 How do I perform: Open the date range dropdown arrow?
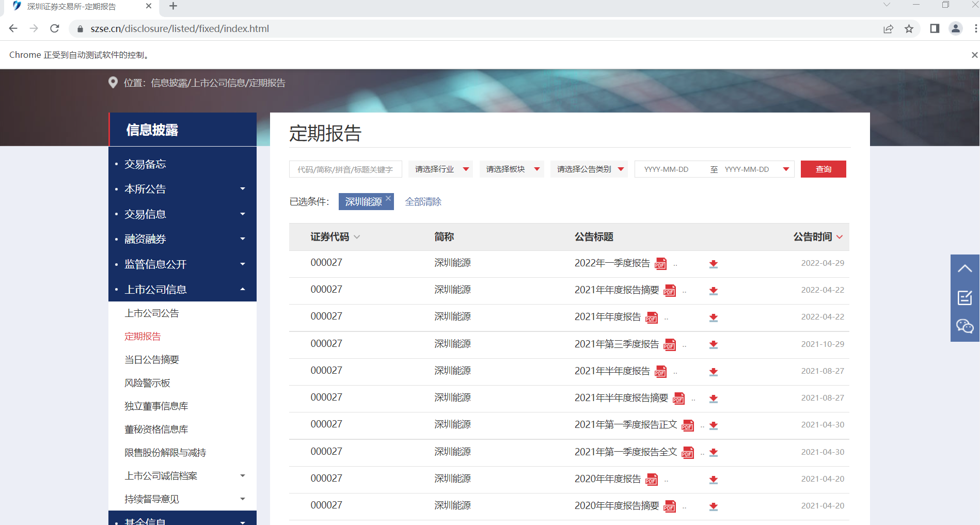(786, 169)
